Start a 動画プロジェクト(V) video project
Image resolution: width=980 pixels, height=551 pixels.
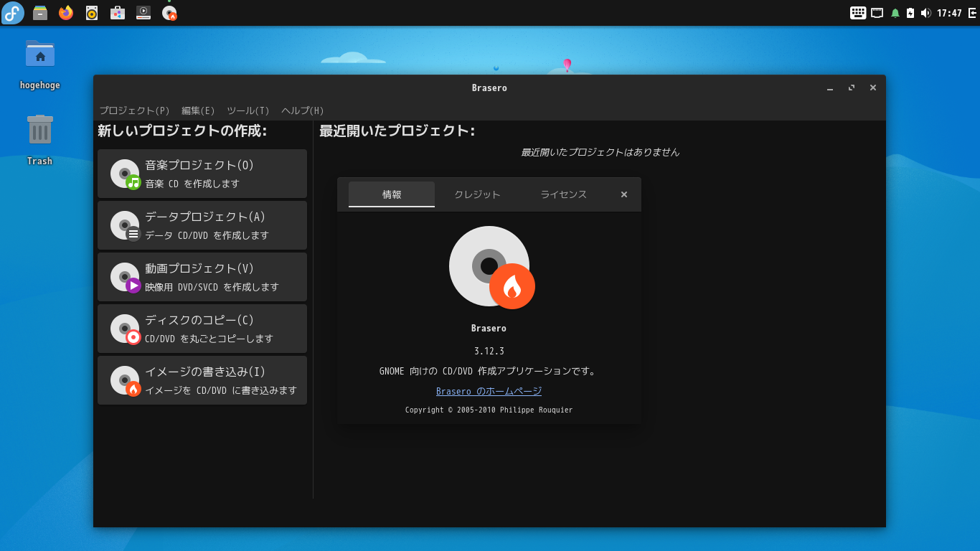[202, 277]
